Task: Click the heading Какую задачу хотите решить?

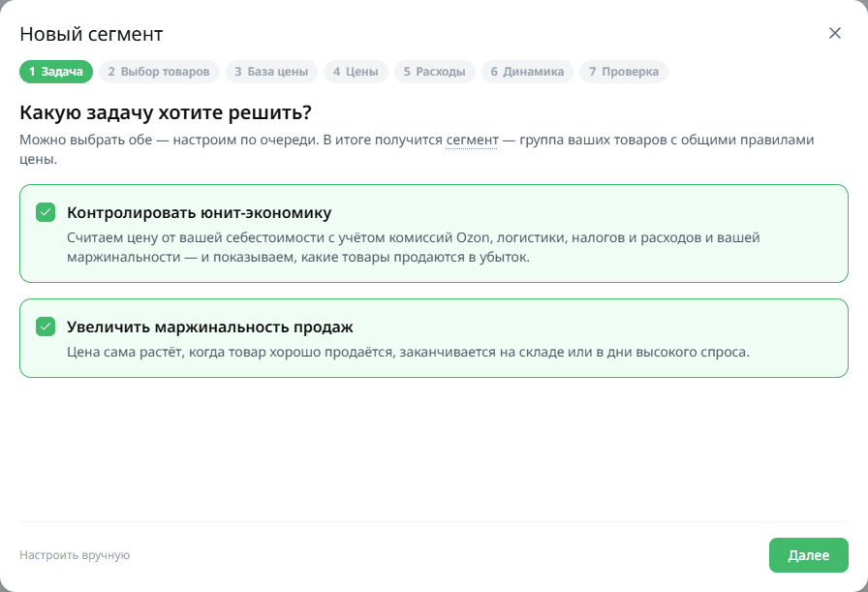Action: click(x=166, y=112)
